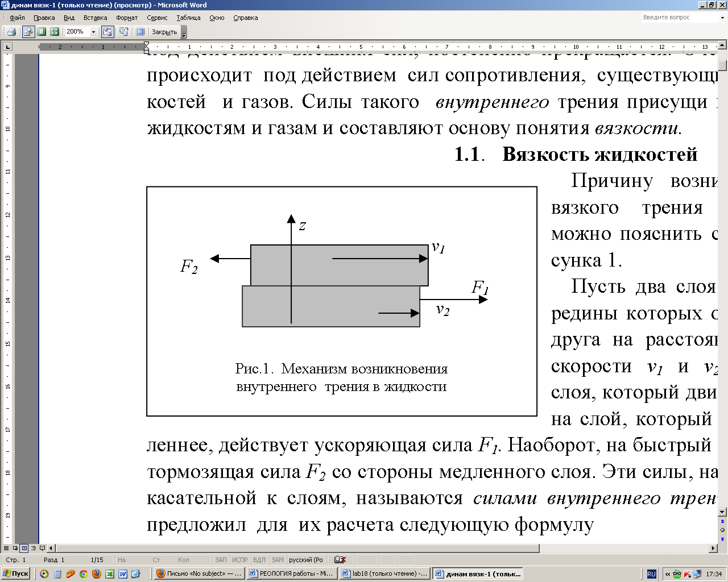
Task: Toggle the Magnifier tool in print preview
Action: 27,32
